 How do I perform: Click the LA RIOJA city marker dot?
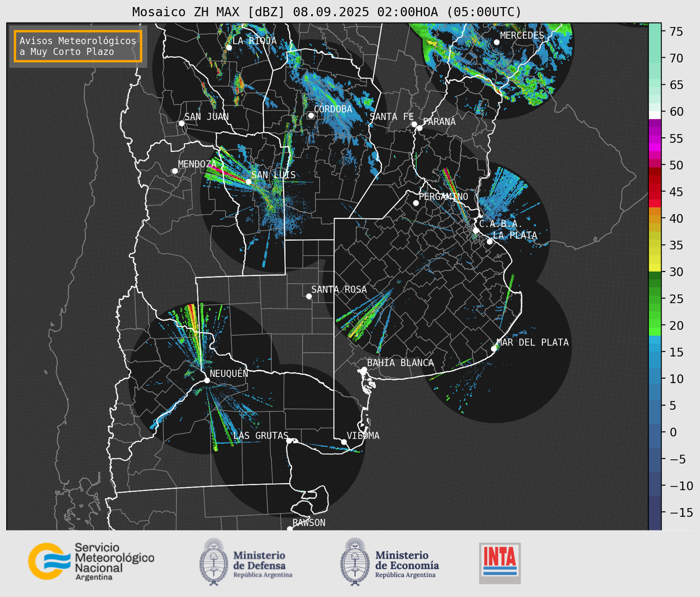(x=229, y=47)
